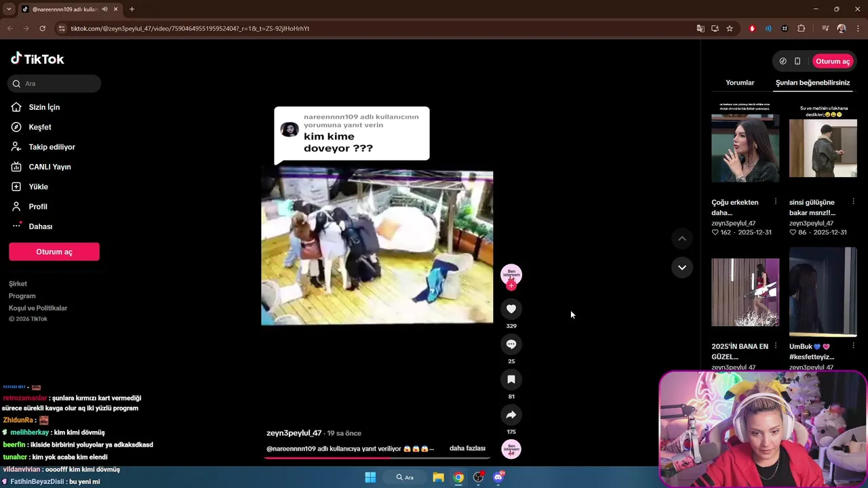The width and height of the screenshot is (868, 488).
Task: Open Discord from the taskbar
Action: tap(498, 477)
